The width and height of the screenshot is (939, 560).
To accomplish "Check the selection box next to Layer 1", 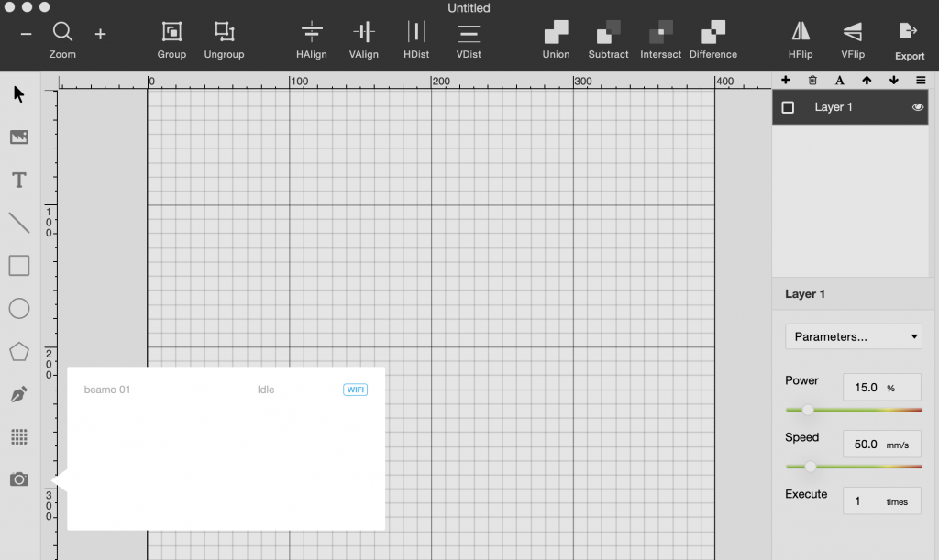I will point(788,107).
